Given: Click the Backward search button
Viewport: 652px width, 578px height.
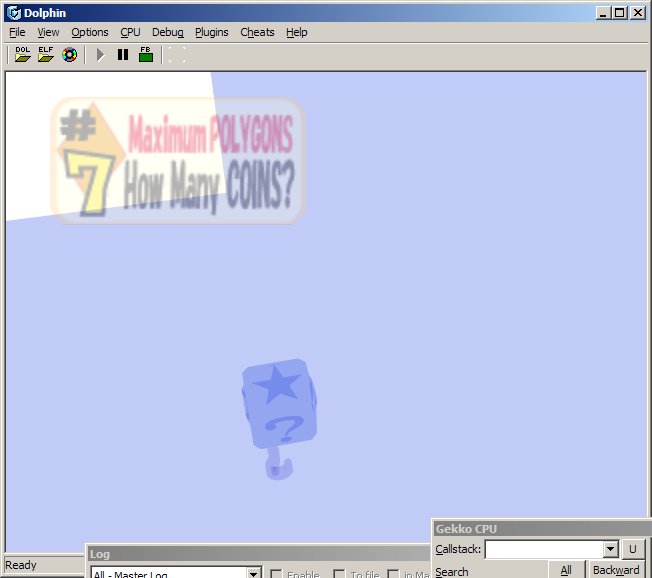Looking at the screenshot, I should (616, 570).
